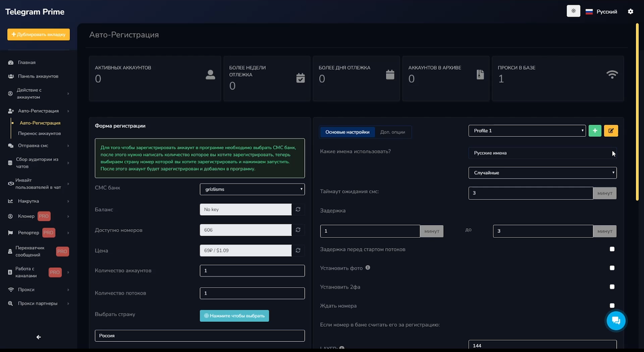Edit the current profile with the yellow button
Viewport: 644px width, 352px height.
[x=611, y=130]
